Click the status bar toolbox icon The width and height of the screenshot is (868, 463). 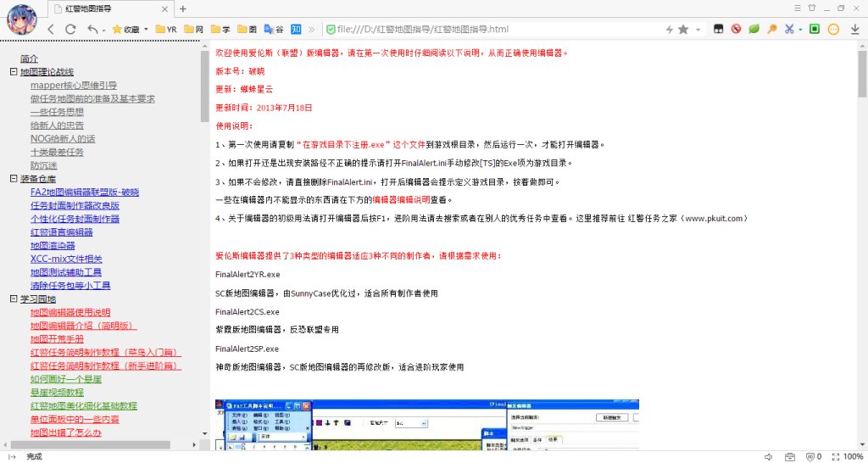(790, 457)
